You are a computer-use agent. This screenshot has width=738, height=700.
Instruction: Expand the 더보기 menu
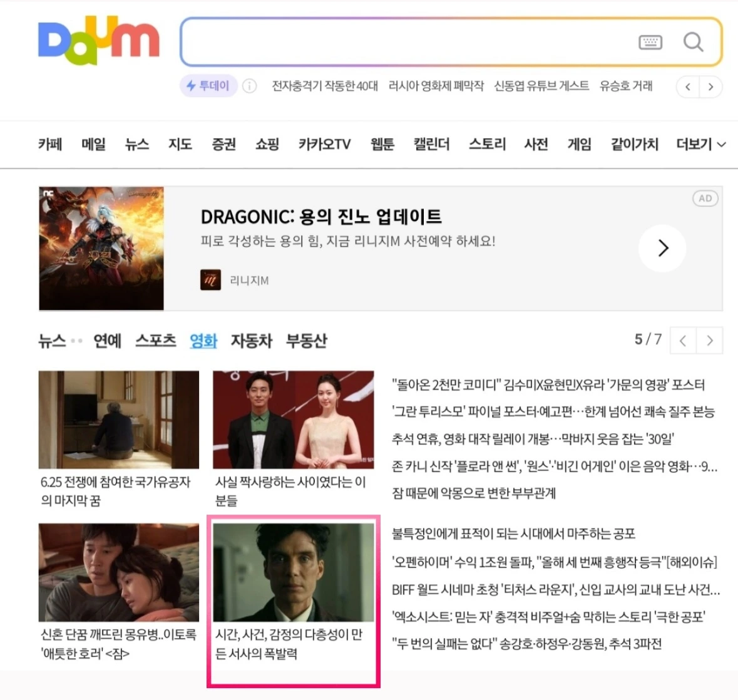pos(700,144)
